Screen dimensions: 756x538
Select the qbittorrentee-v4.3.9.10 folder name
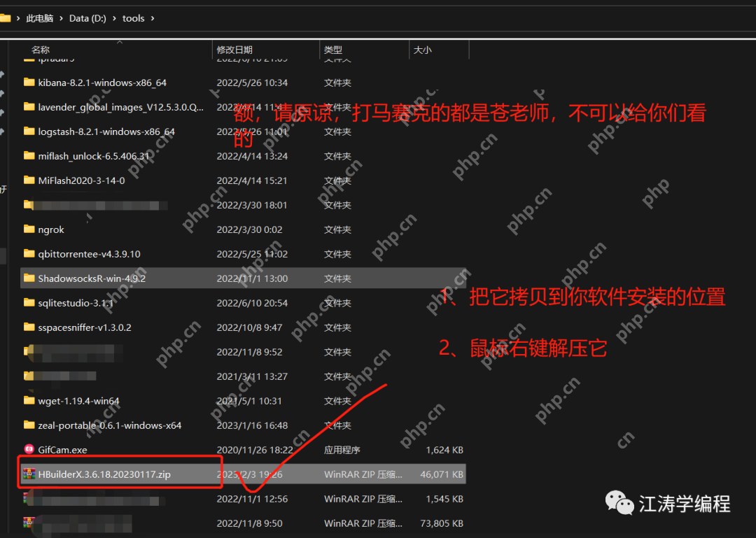pos(89,254)
